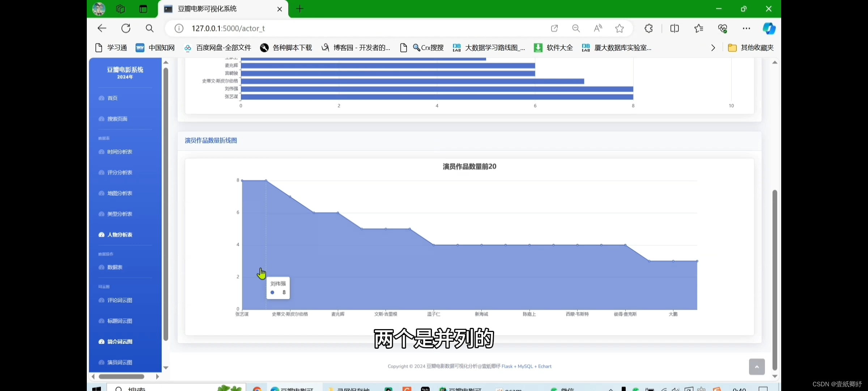Viewport: 868px width, 391px height.
Task: Open Settings and more ellipsis menu
Action: pos(746,28)
